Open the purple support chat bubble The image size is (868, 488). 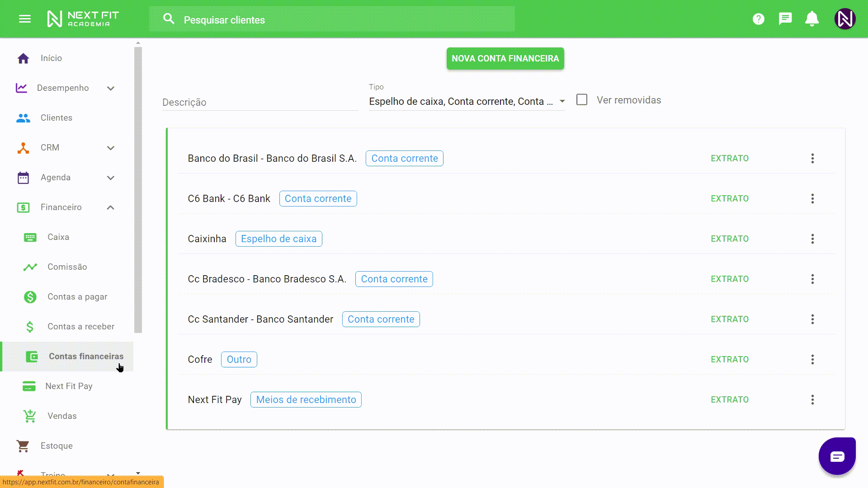837,456
